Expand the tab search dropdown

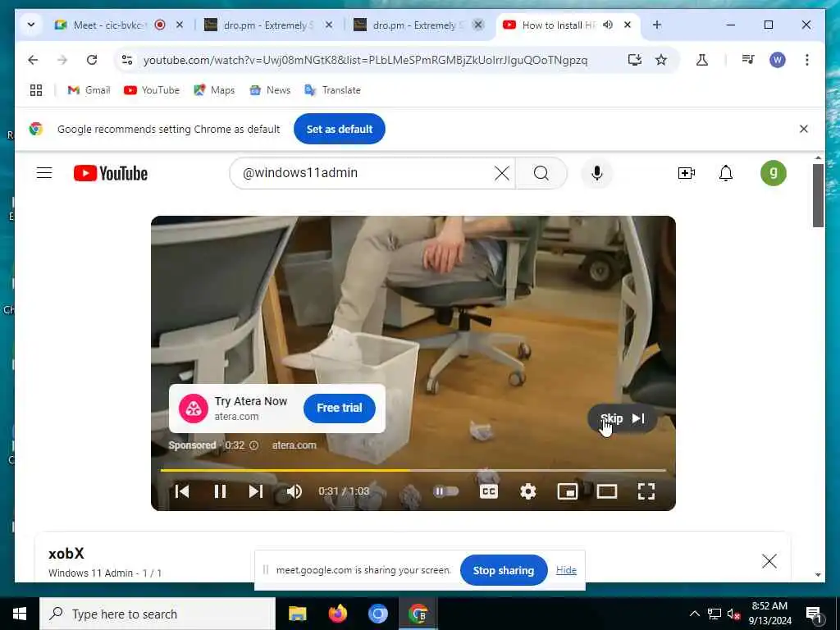(31, 25)
